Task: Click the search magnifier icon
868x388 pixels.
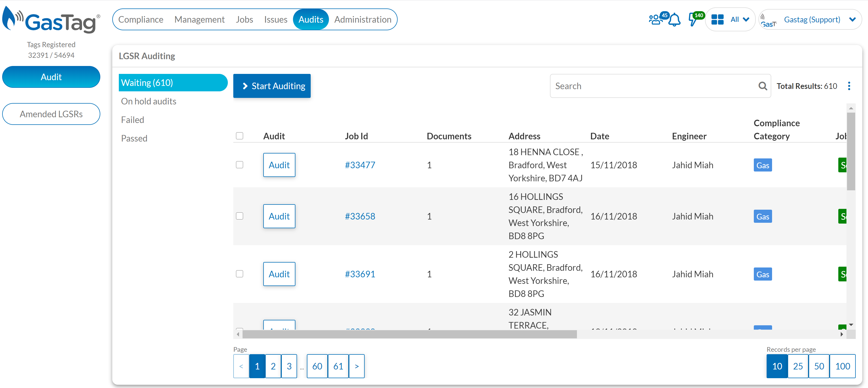Action: tap(763, 86)
